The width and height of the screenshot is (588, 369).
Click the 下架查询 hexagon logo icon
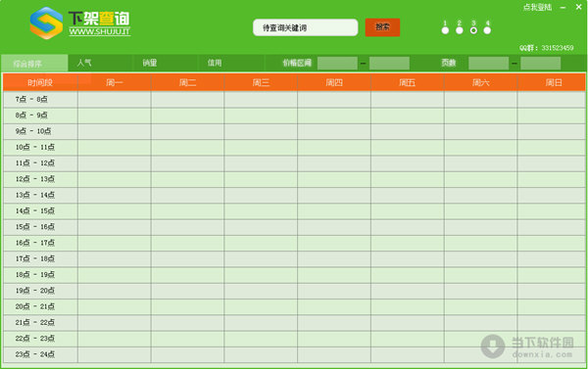tap(46, 23)
